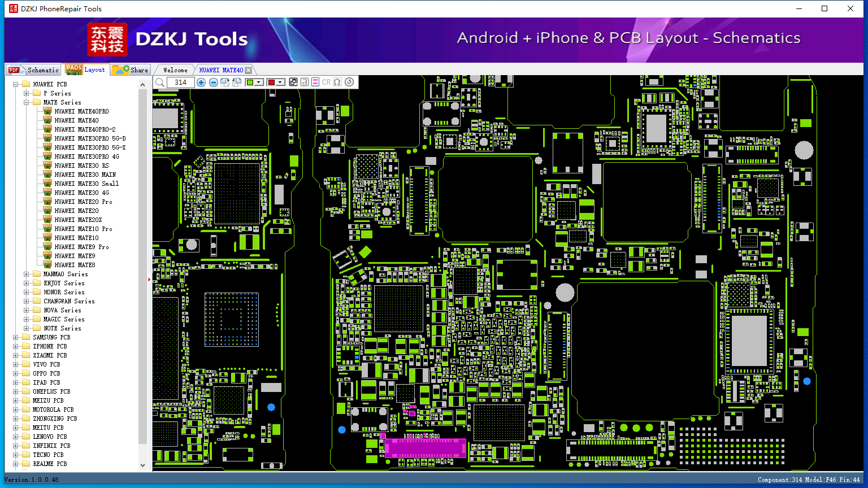This screenshot has height=488, width=868.
Task: Select the IPAD PCB tree row
Action: 46,382
